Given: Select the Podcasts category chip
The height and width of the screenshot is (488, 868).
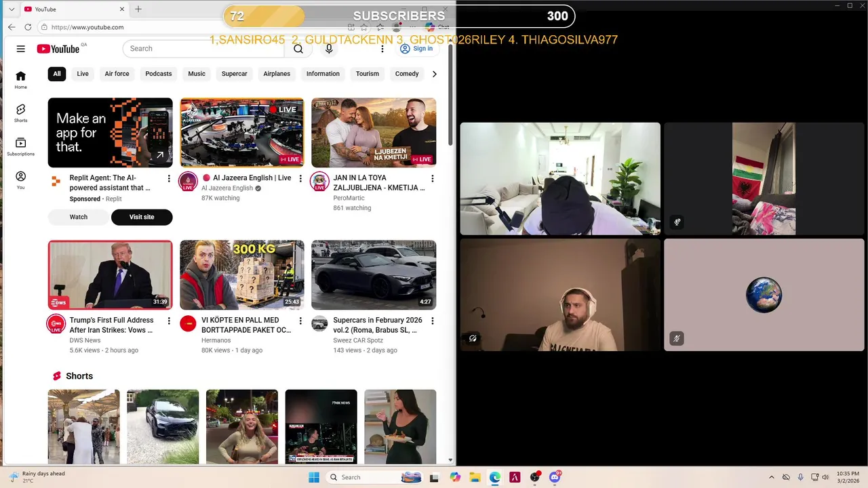Looking at the screenshot, I should [x=159, y=74].
